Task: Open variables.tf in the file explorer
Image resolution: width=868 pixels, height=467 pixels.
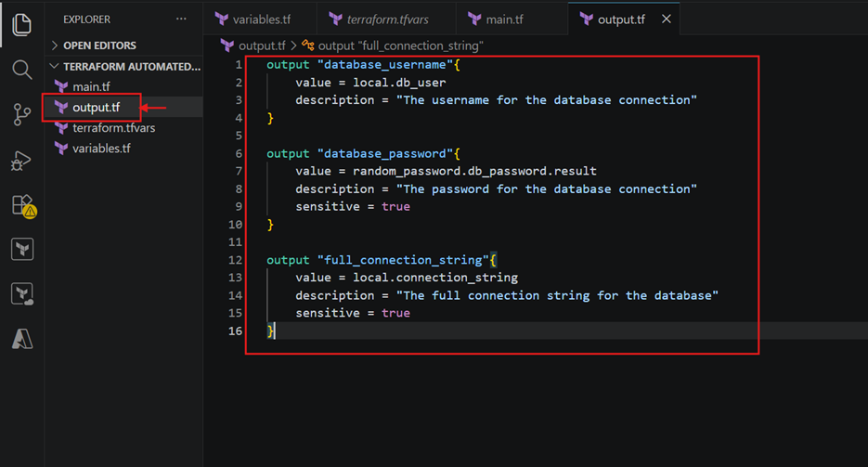Action: point(124,149)
